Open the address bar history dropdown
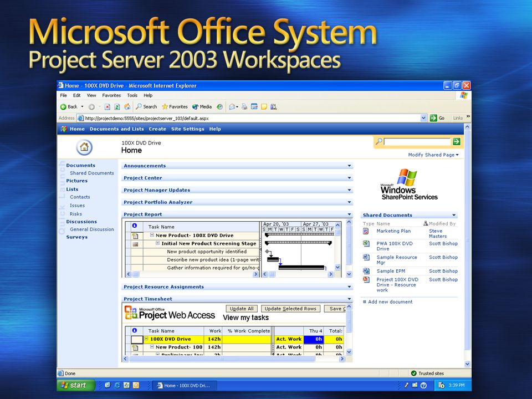This screenshot has height=399, width=532. [423, 118]
